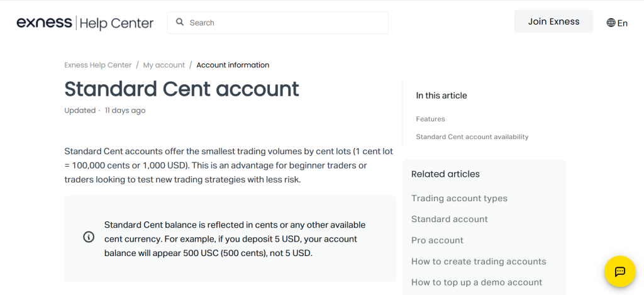This screenshot has width=644, height=295.
Task: Click the Join Exness button
Action: [x=553, y=21]
